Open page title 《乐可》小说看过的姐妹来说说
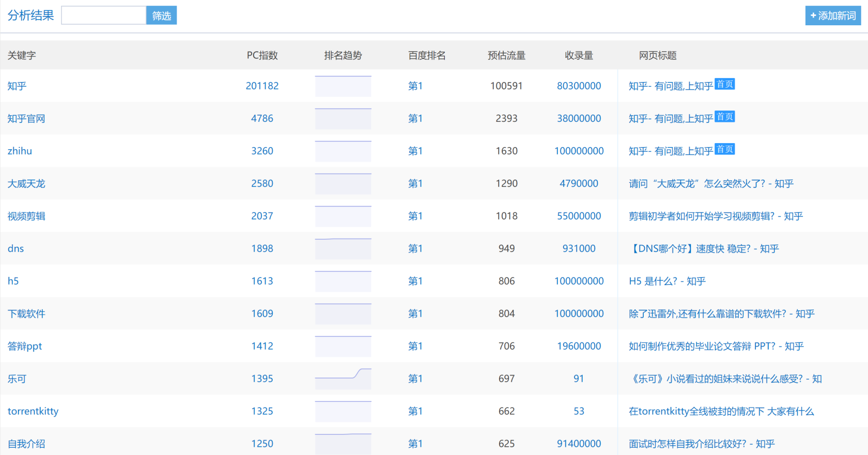This screenshot has width=868, height=455. (725, 379)
